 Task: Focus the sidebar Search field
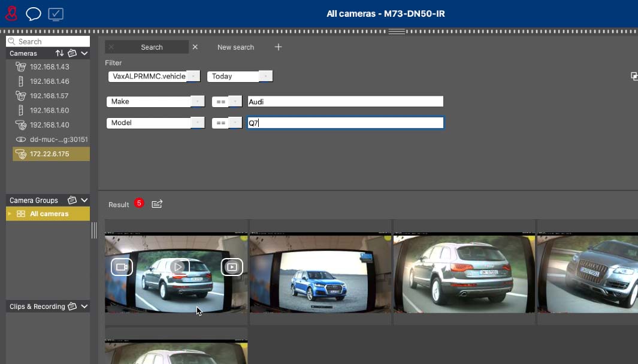pos(48,41)
